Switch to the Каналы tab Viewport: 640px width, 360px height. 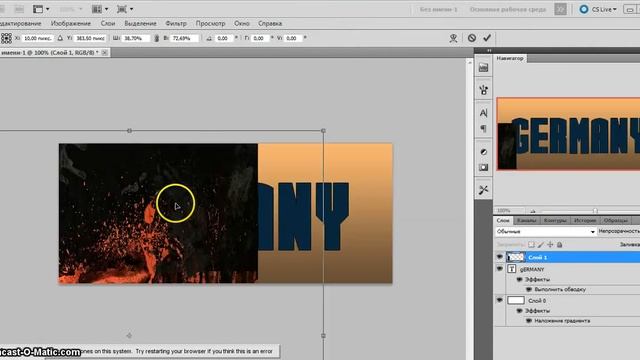[x=526, y=220]
